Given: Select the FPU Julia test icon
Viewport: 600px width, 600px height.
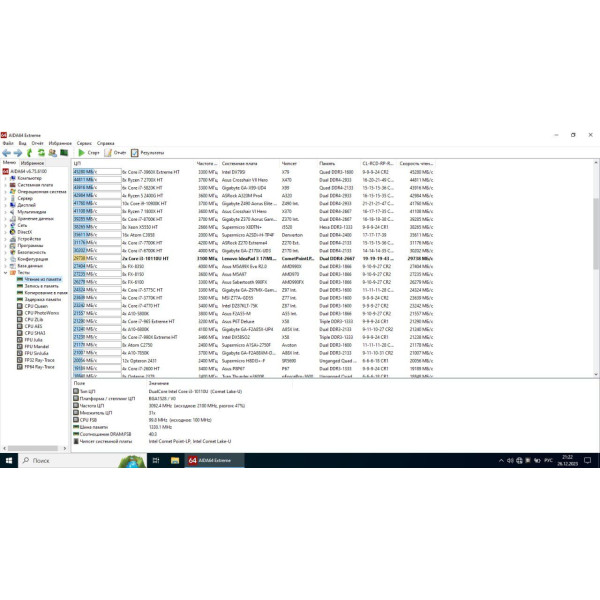Looking at the screenshot, I should [x=20, y=340].
